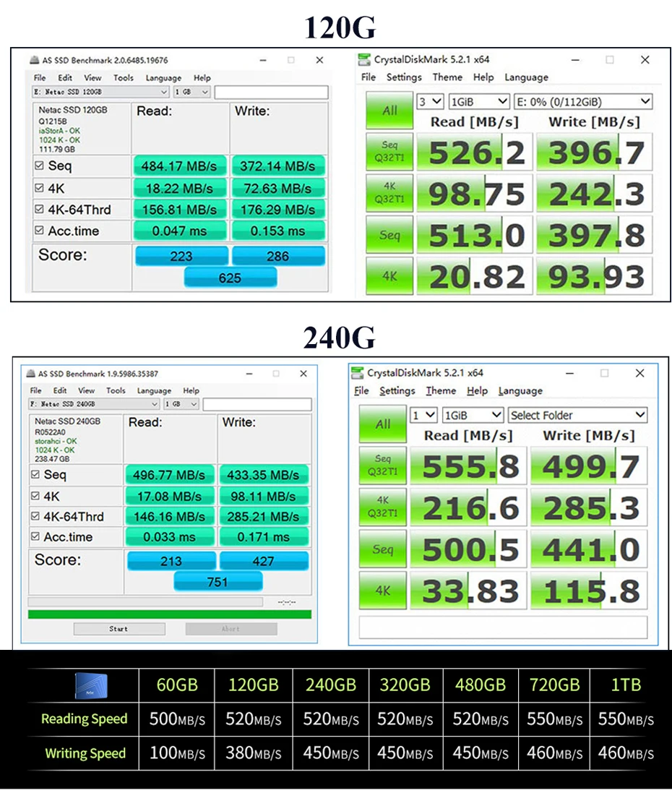Open 1 GB size dropdown in 240G AS SSD

point(181,404)
